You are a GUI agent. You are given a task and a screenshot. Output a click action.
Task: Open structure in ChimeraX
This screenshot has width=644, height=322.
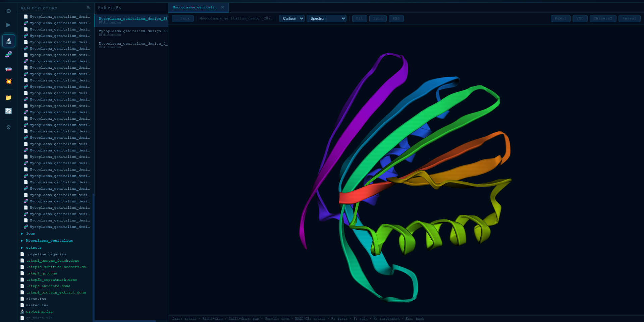pyautogui.click(x=603, y=18)
